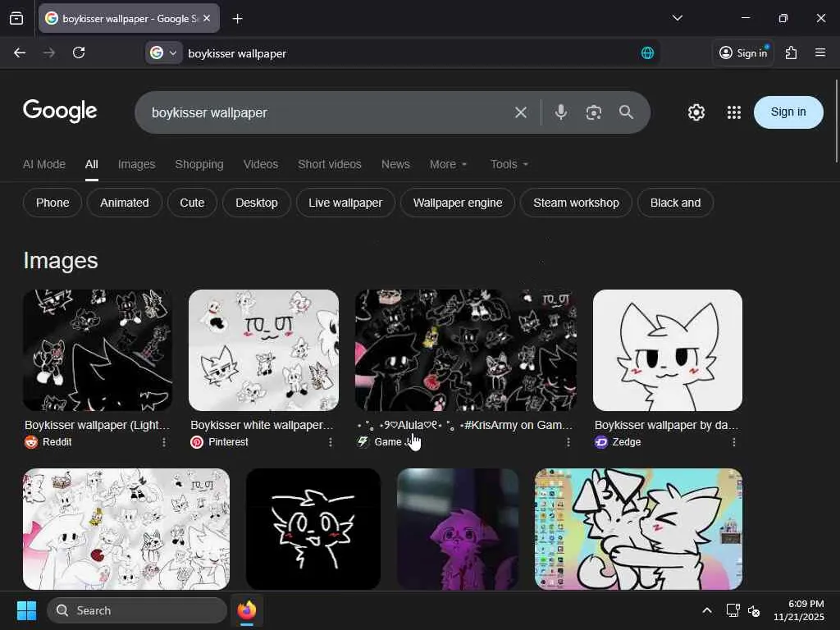Screen dimensions: 840x630
Task: Filter results by Desktop chip
Action: pos(257,203)
